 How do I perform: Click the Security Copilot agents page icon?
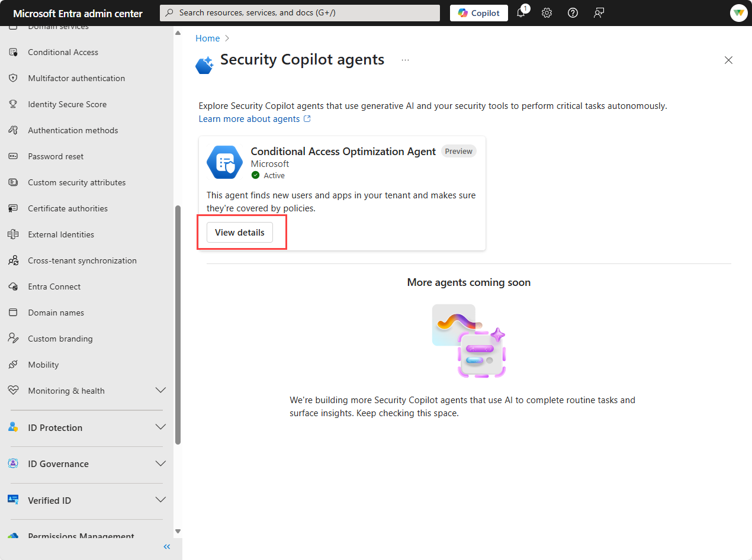point(204,65)
